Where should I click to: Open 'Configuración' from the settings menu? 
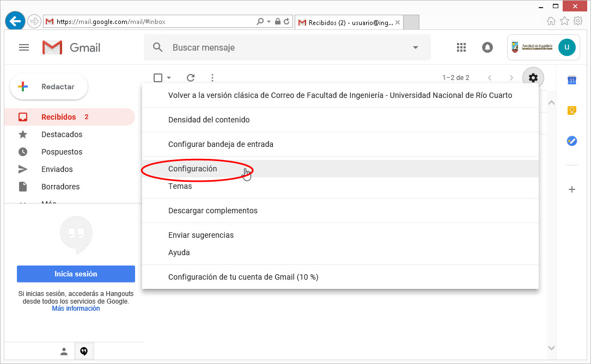(x=340, y=169)
